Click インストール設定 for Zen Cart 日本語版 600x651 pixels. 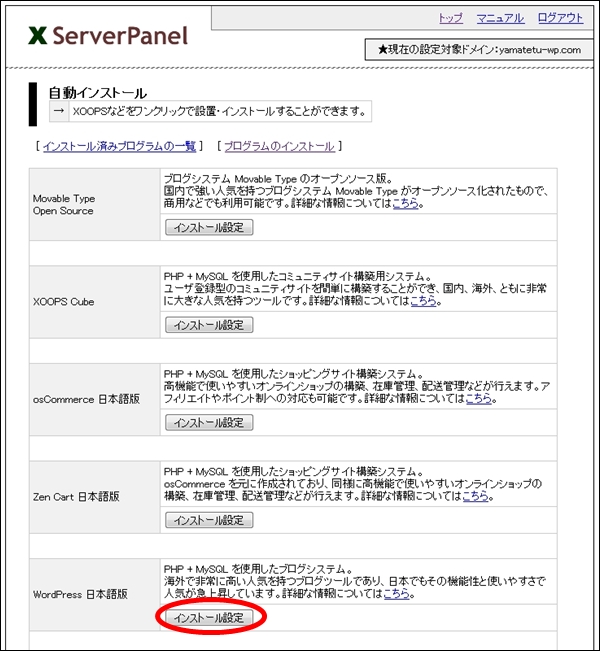tap(209, 520)
